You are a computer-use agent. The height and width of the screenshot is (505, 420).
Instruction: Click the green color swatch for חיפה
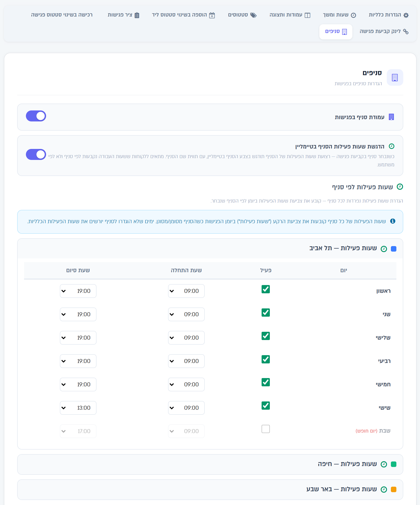click(x=394, y=464)
